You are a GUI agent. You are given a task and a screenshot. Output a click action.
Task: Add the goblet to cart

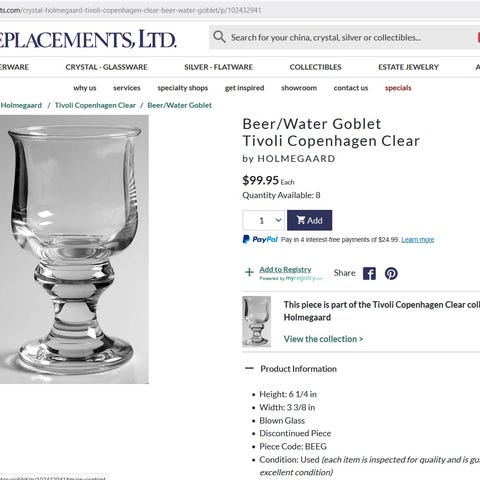coord(309,220)
